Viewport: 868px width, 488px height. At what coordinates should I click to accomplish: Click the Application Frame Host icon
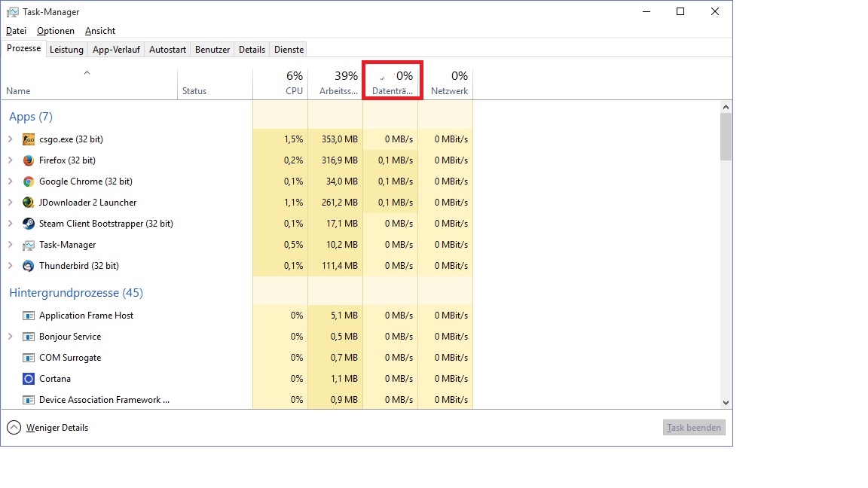pos(28,316)
